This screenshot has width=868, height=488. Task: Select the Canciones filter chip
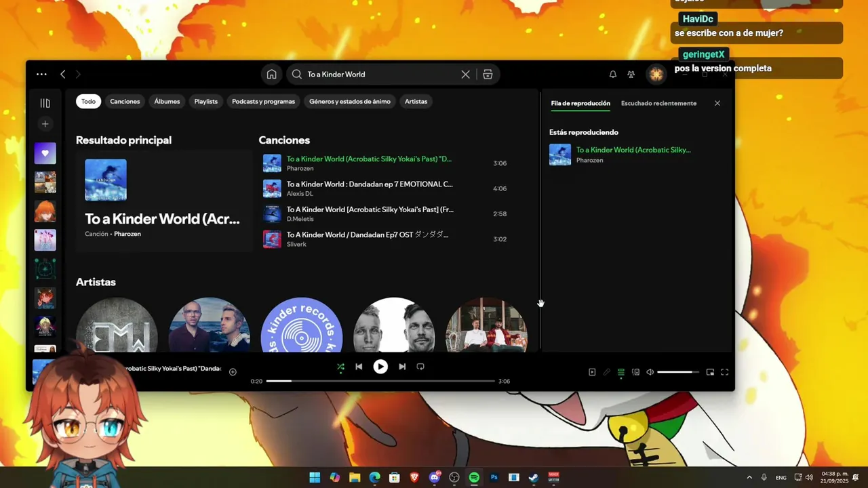click(125, 102)
